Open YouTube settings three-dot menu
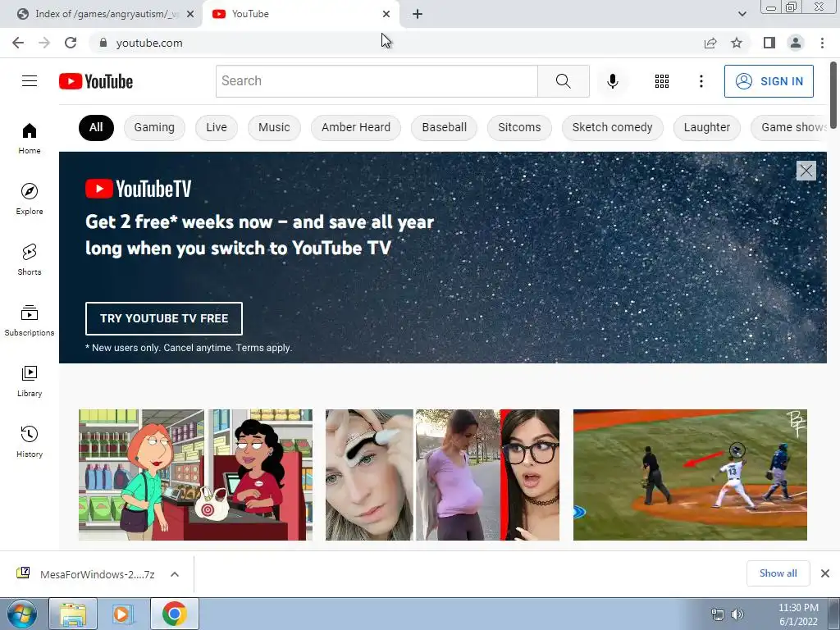The image size is (840, 630). [x=701, y=81]
